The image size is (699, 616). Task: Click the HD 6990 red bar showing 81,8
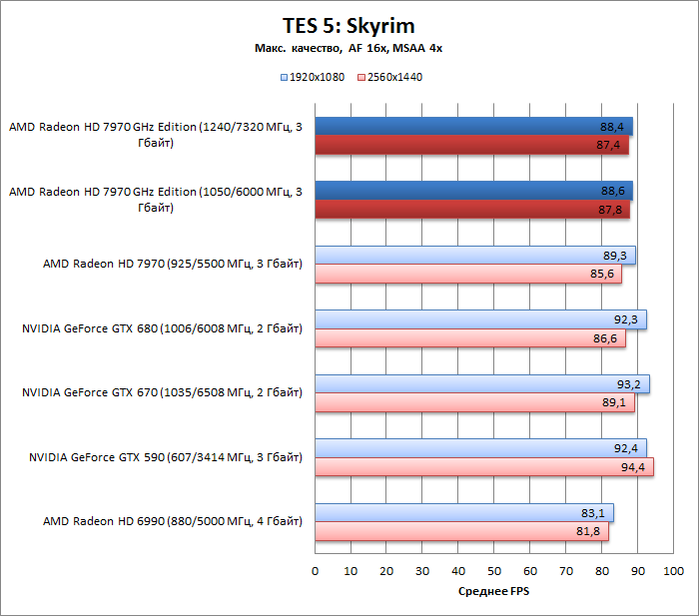pyautogui.click(x=461, y=532)
